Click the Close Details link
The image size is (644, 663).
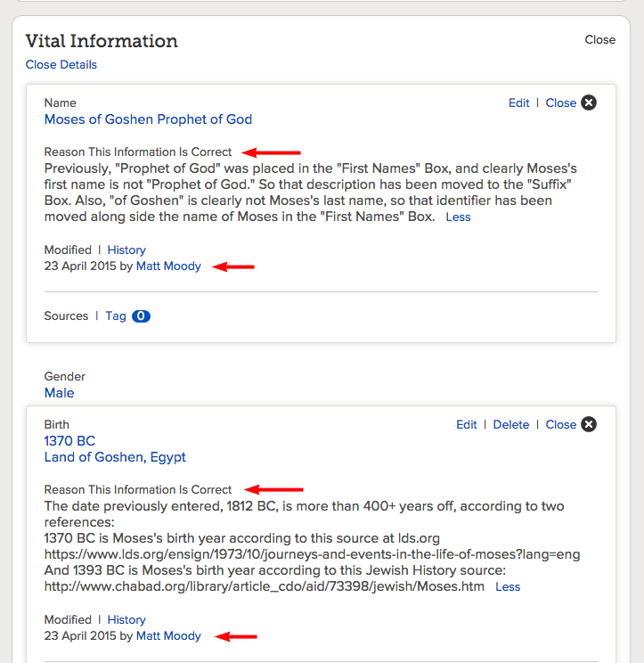coord(61,65)
